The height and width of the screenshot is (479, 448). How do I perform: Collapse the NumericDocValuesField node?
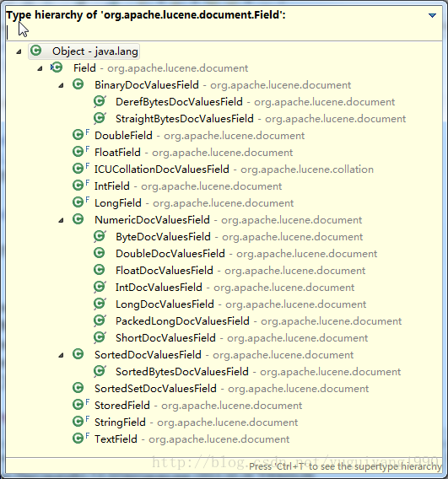click(61, 220)
